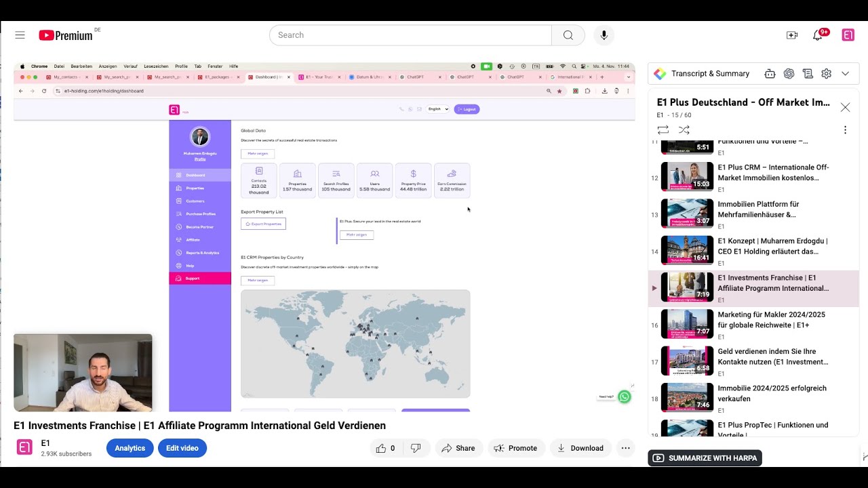Start voice search with microphone icon
This screenshot has width=868, height=488.
[604, 35]
